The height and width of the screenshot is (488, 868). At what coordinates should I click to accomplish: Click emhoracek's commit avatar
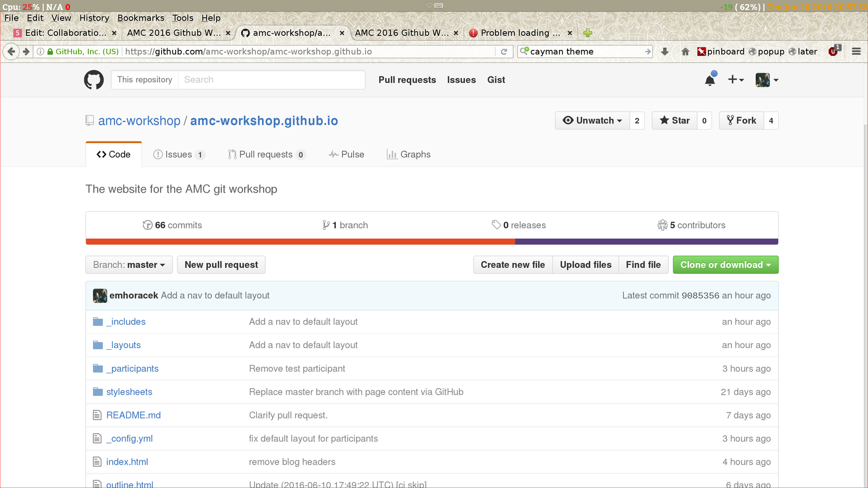coord(100,296)
